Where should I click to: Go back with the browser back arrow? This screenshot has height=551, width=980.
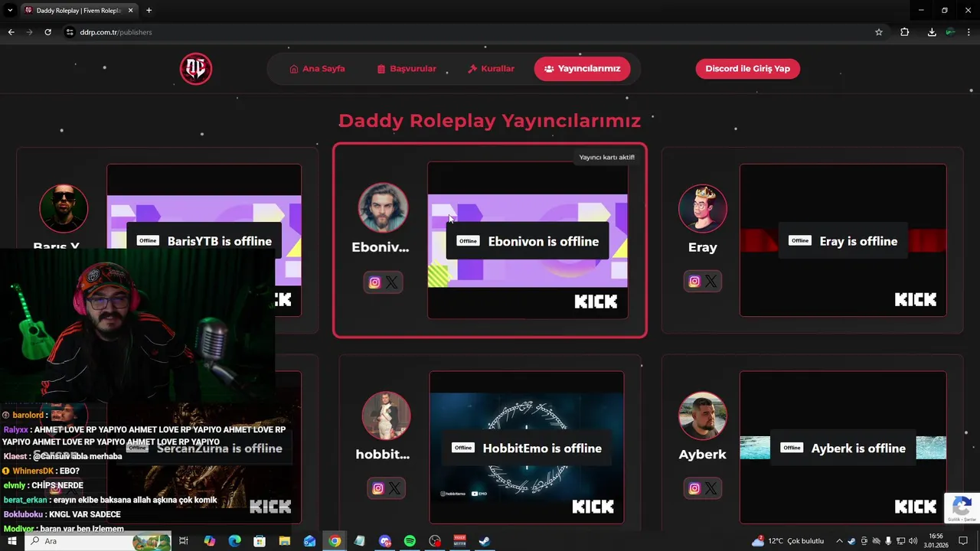coord(11,32)
